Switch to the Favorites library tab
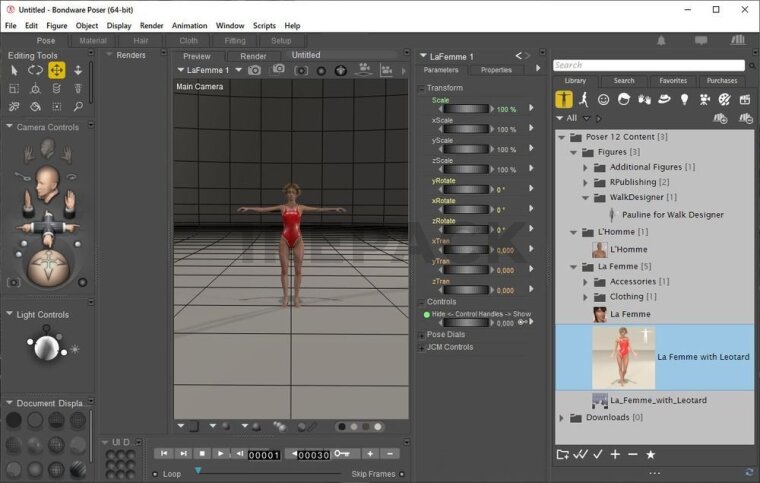The image size is (760, 483). [x=672, y=81]
